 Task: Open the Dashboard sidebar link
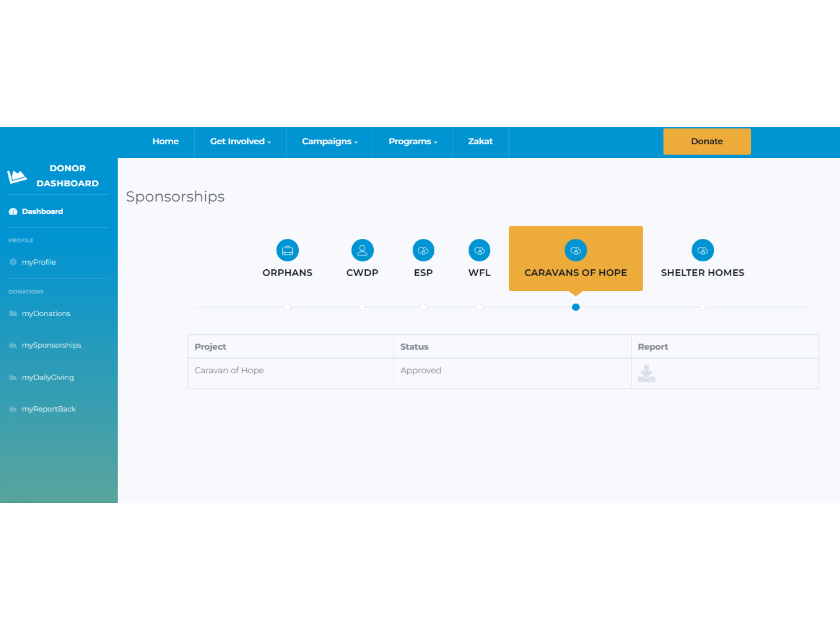pyautogui.click(x=43, y=212)
